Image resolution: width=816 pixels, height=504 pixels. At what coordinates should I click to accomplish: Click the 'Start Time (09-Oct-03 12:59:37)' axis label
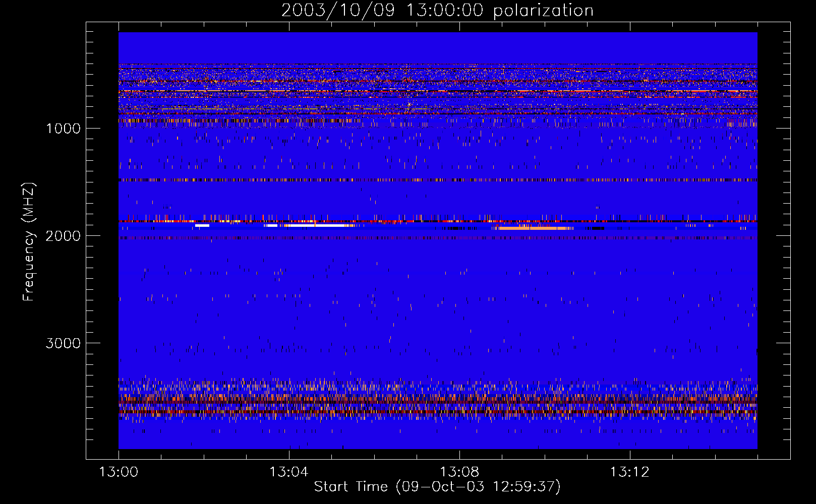pyautogui.click(x=437, y=487)
